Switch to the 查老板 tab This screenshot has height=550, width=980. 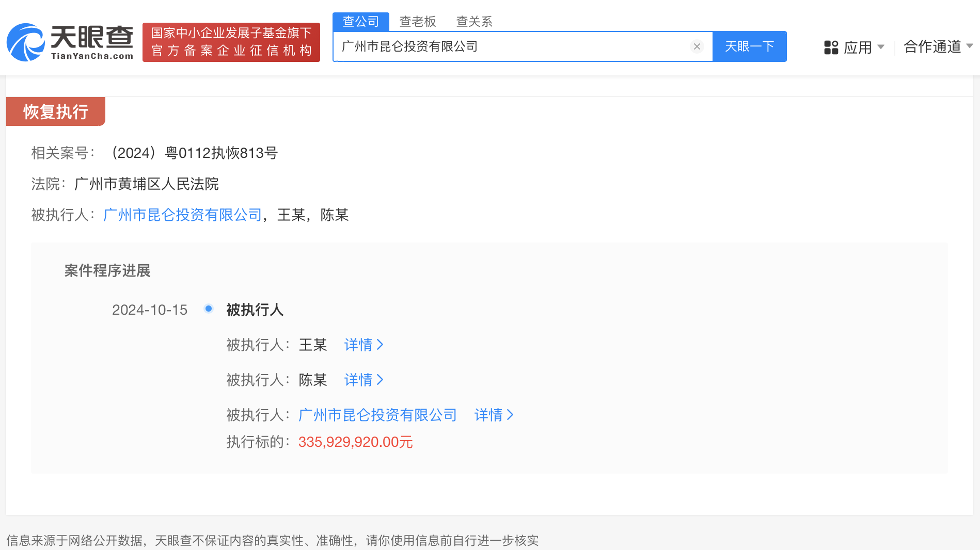417,22
